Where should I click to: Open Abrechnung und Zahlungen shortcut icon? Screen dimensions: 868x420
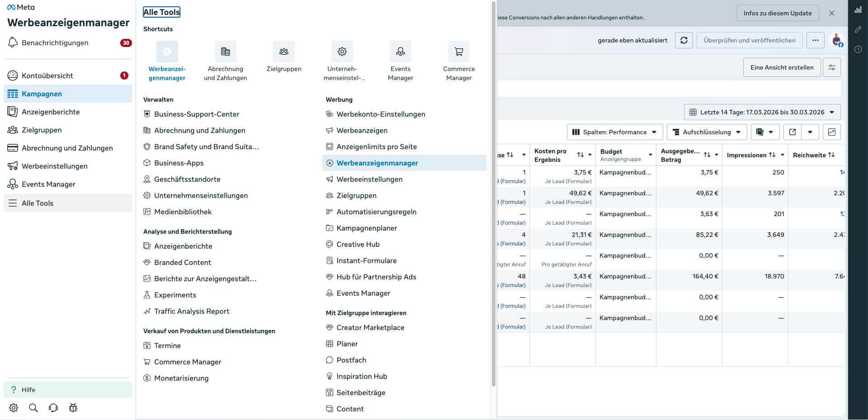point(226,52)
